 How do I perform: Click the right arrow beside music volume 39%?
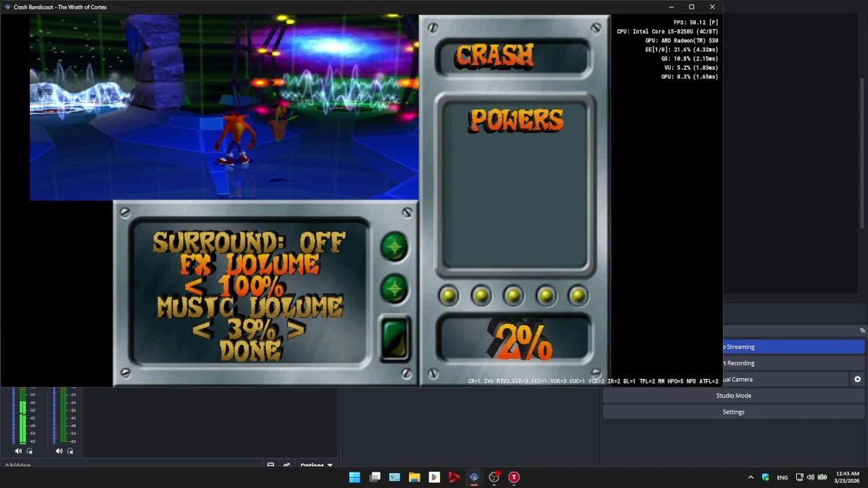[296, 329]
